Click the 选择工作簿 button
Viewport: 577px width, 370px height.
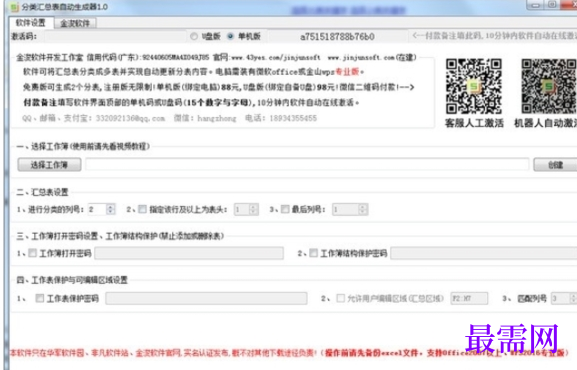pyautogui.click(x=49, y=165)
